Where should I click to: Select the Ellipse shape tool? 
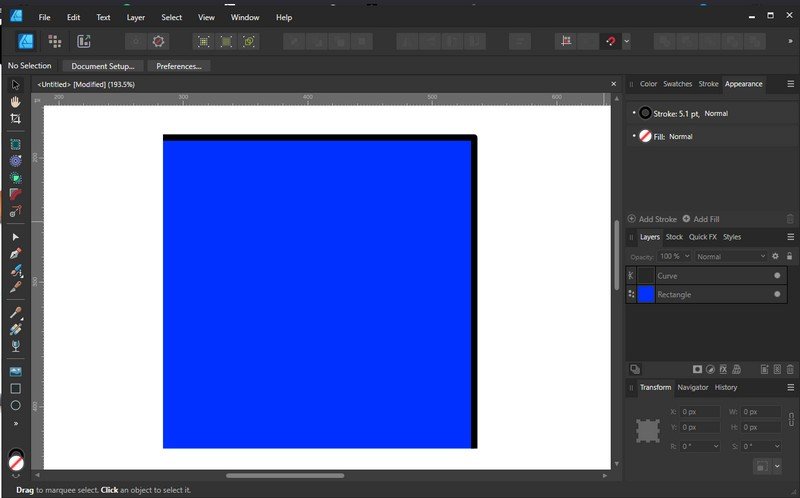[x=15, y=405]
